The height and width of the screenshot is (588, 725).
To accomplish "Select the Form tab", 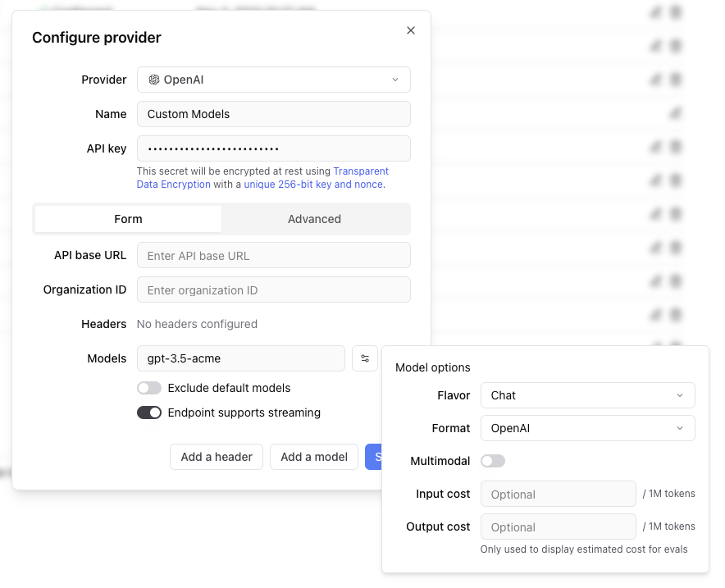I will coord(128,219).
